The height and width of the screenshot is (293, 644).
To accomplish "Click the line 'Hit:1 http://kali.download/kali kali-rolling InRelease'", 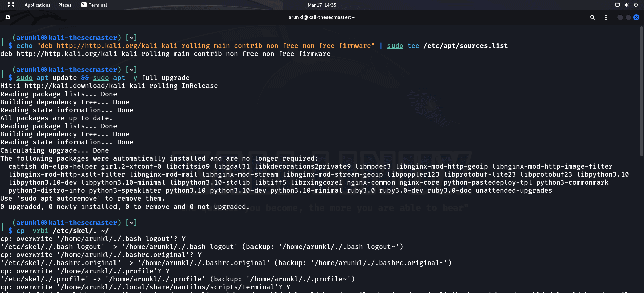I will 109,86.
